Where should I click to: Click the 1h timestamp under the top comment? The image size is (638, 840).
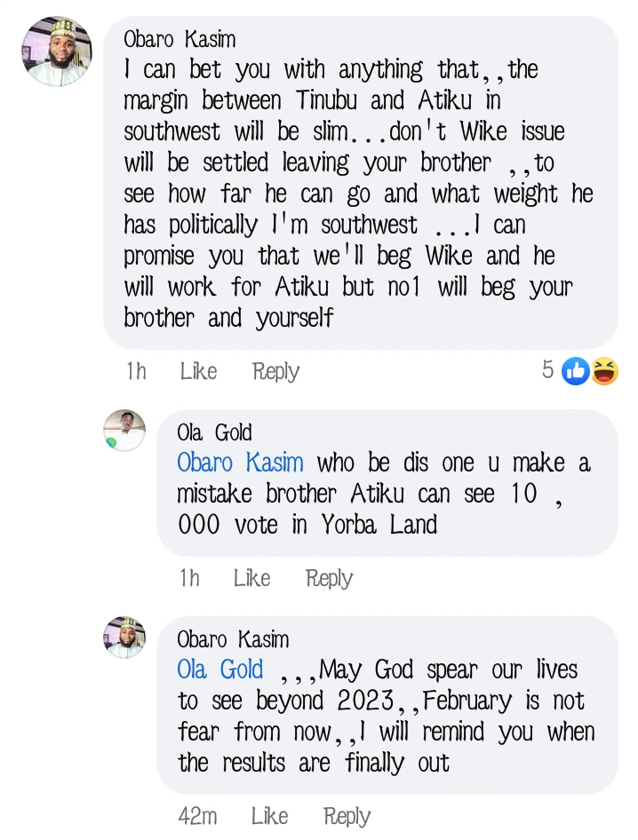[x=136, y=371]
